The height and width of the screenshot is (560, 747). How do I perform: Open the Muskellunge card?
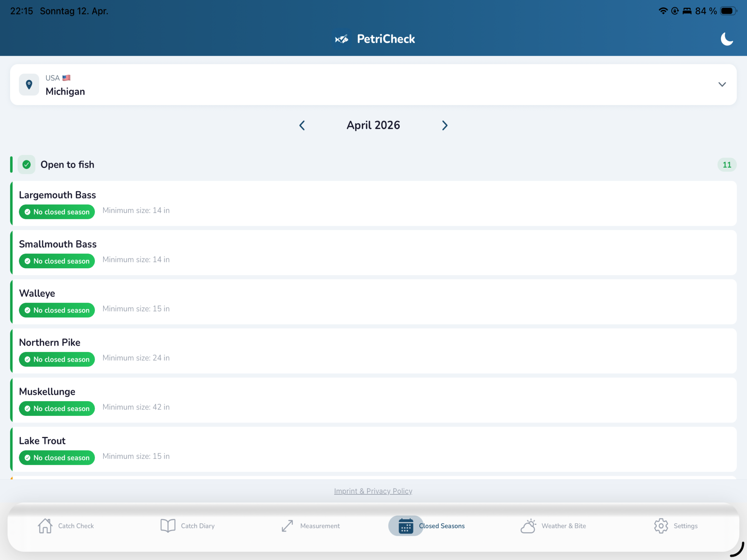click(373, 400)
